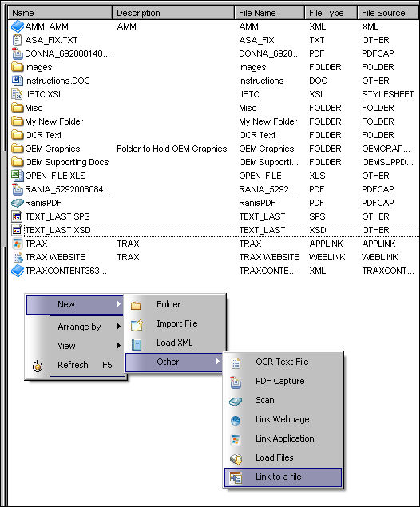Select Refresh F5 menu entry
Image resolution: width=420 pixels, height=507 pixels.
click(75, 365)
